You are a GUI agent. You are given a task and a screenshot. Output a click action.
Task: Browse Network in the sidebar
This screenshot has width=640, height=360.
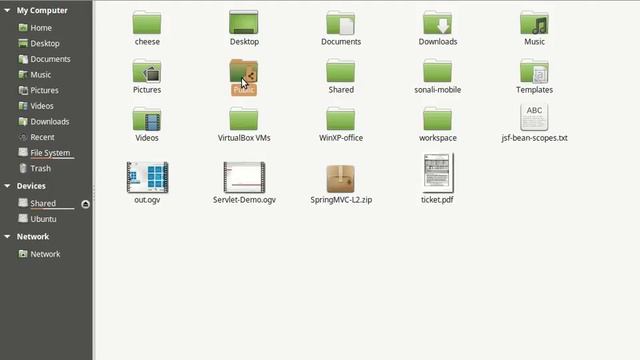point(46,254)
